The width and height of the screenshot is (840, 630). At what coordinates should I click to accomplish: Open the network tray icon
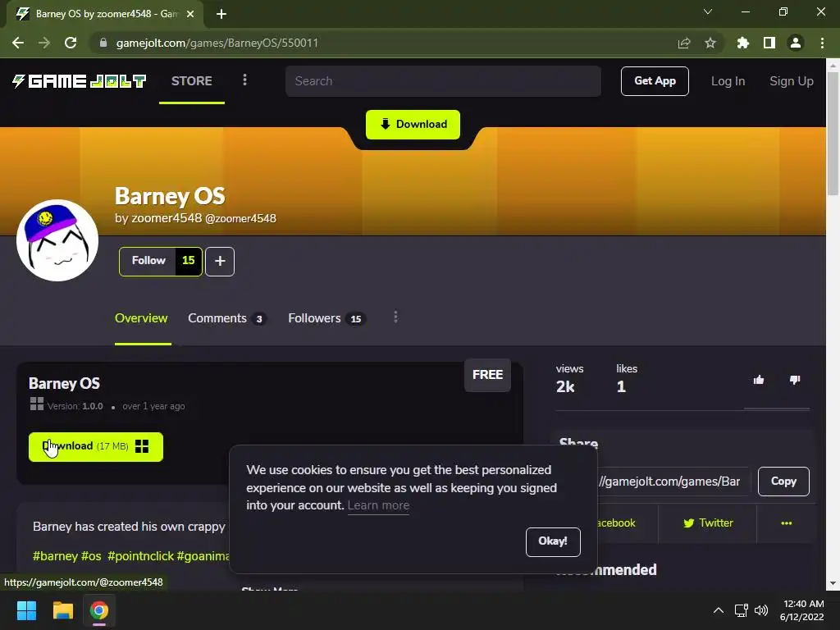pyautogui.click(x=741, y=610)
